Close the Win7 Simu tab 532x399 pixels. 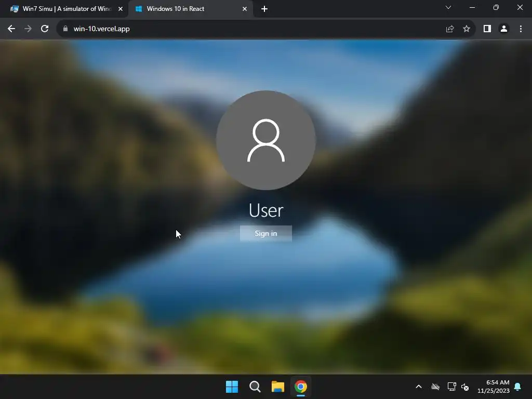coord(121,9)
